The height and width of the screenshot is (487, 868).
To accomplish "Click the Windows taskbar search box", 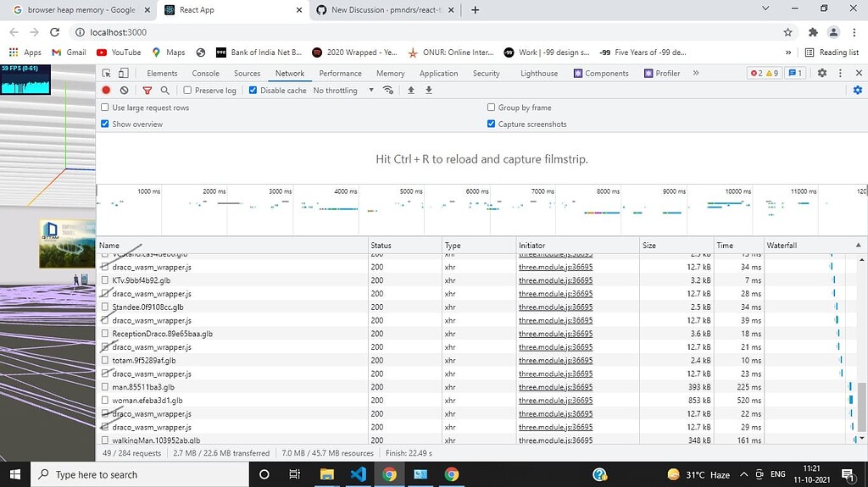I will 138,474.
